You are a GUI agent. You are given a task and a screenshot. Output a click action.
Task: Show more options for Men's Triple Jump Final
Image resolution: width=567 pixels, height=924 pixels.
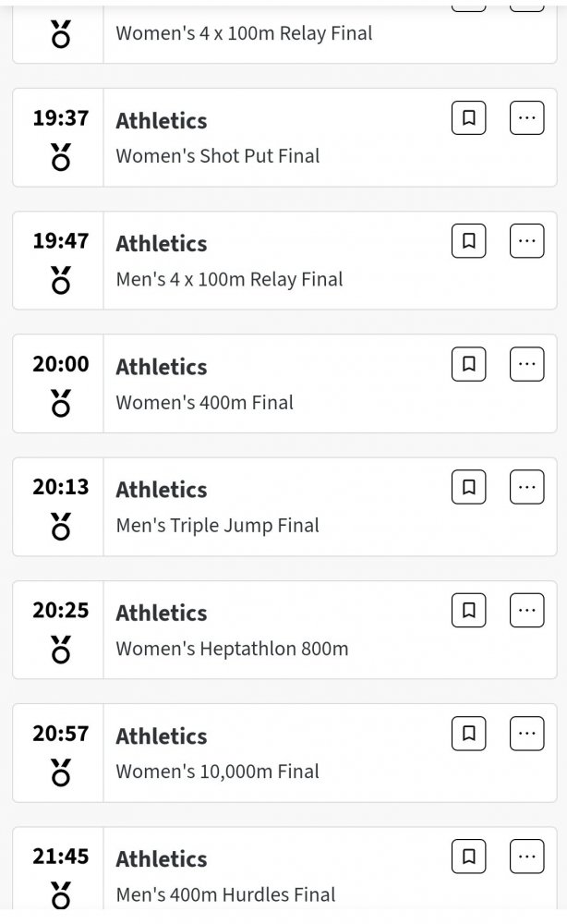point(526,487)
